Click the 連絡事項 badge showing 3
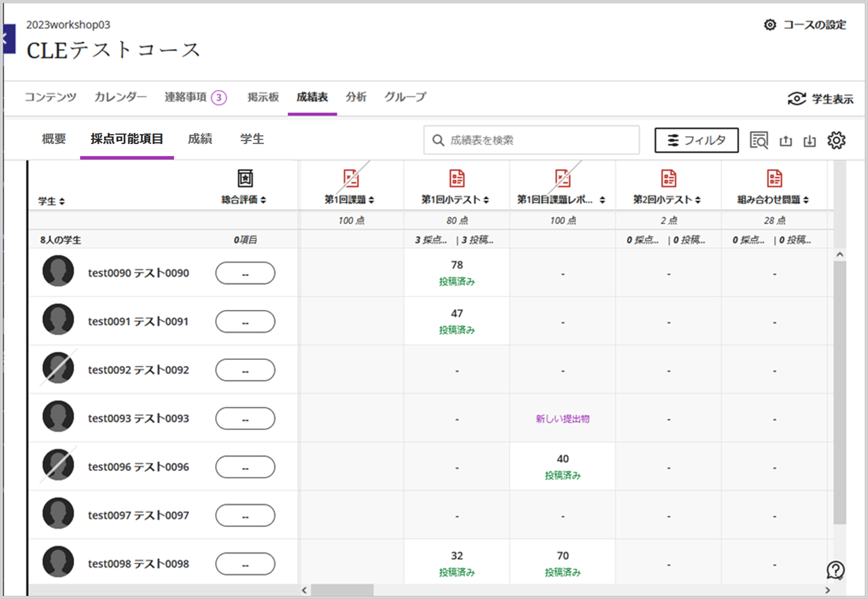Viewport: 868px width, 599px height. click(219, 98)
